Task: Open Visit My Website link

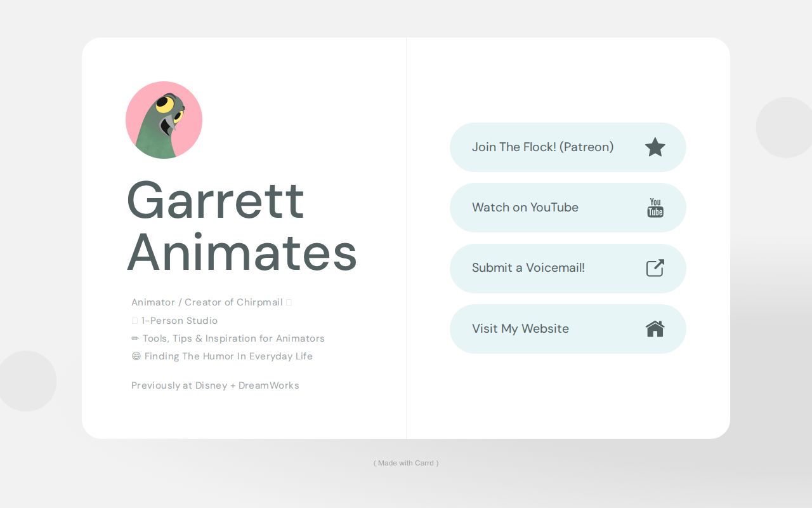Action: 568,328
